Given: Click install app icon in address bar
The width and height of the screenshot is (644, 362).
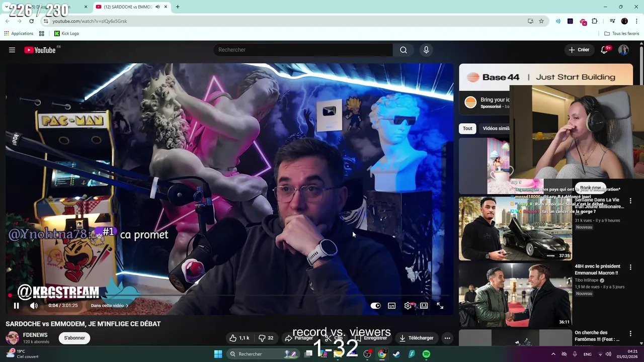Looking at the screenshot, I should (530, 21).
